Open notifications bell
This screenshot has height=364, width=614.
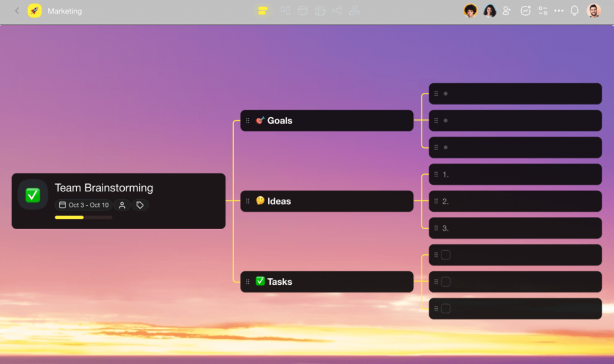pos(574,11)
